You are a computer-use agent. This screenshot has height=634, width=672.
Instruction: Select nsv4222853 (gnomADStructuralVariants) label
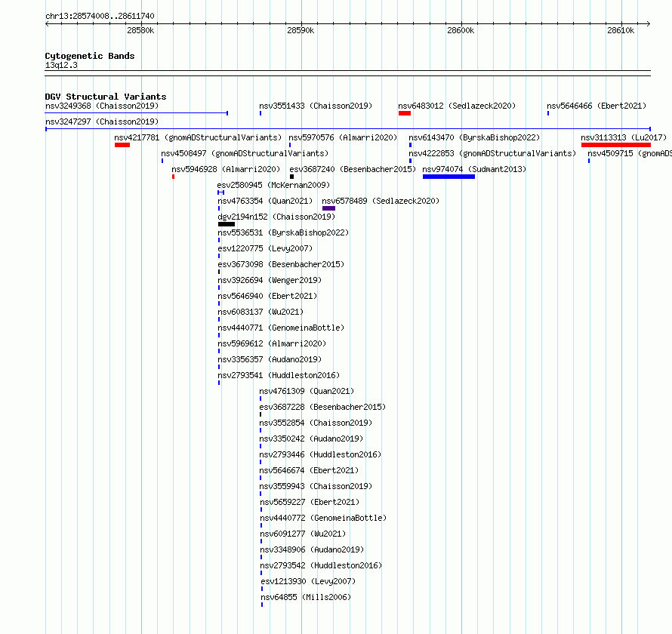click(x=492, y=153)
